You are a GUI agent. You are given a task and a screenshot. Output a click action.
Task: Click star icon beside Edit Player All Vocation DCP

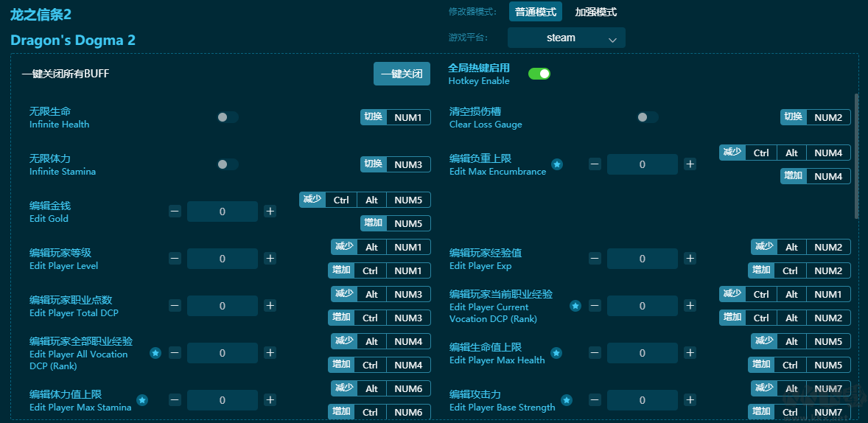(x=155, y=353)
